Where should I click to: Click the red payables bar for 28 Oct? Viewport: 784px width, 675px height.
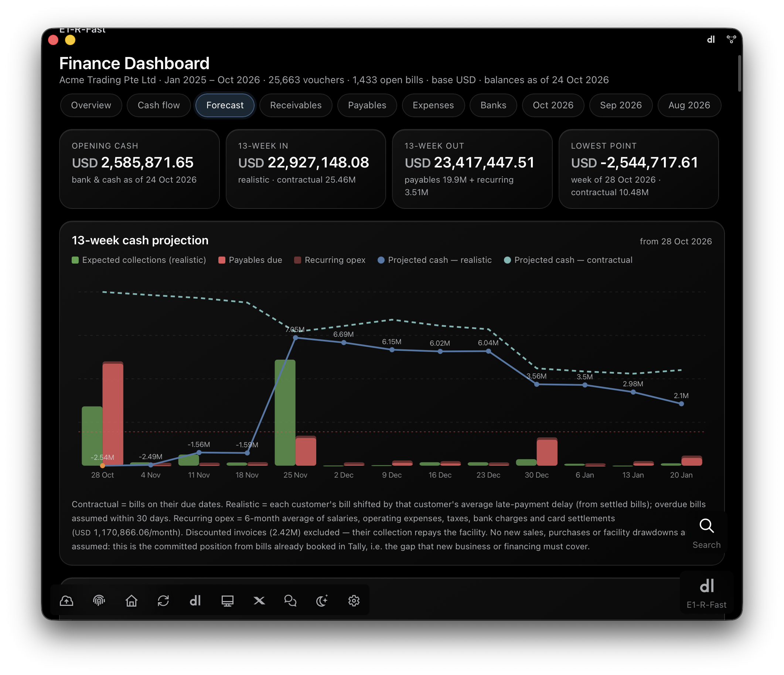pyautogui.click(x=113, y=414)
